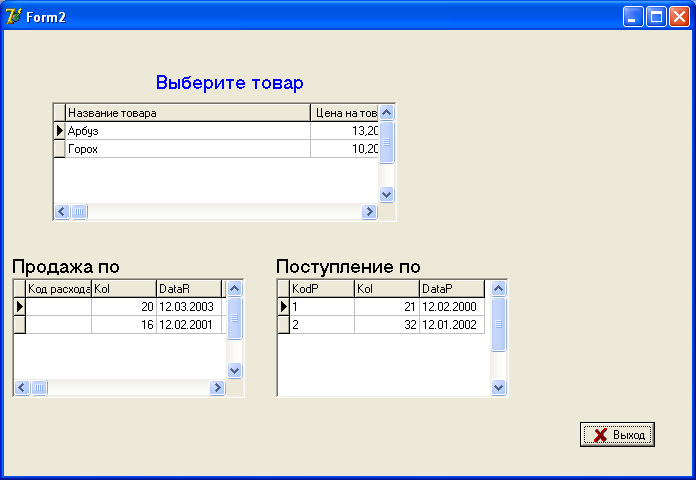Click the 13,20 price cell
The width and height of the screenshot is (696, 480).
pyautogui.click(x=344, y=131)
